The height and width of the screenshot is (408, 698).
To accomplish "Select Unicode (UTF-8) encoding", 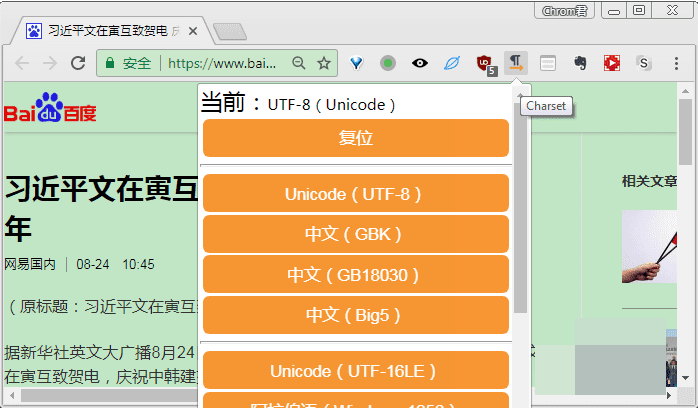I will [356, 193].
